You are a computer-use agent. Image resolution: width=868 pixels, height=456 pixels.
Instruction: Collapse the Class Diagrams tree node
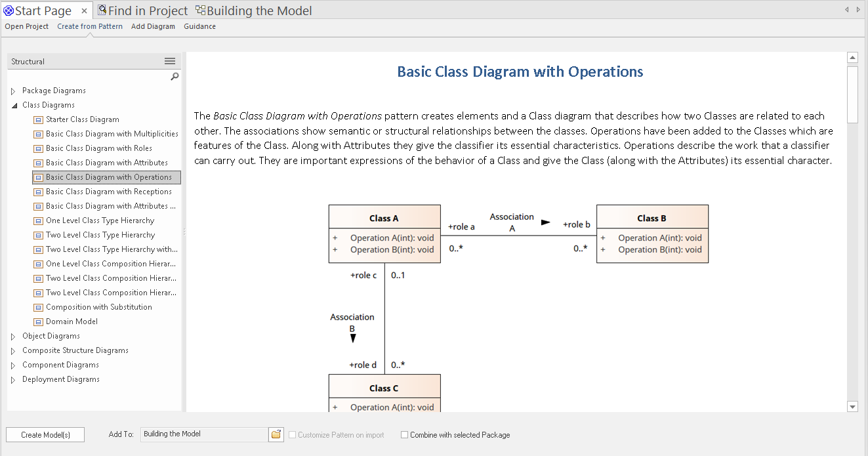click(x=14, y=105)
